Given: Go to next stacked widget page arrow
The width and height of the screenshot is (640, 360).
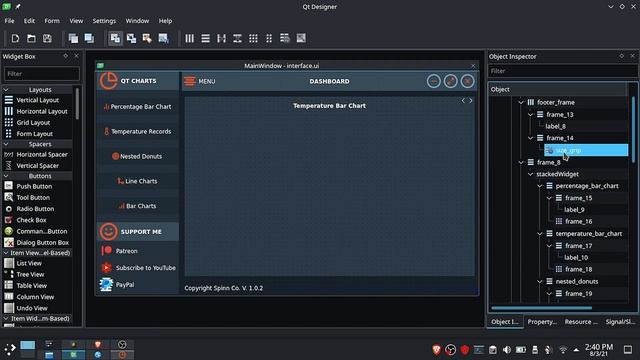Looking at the screenshot, I should 471,100.
